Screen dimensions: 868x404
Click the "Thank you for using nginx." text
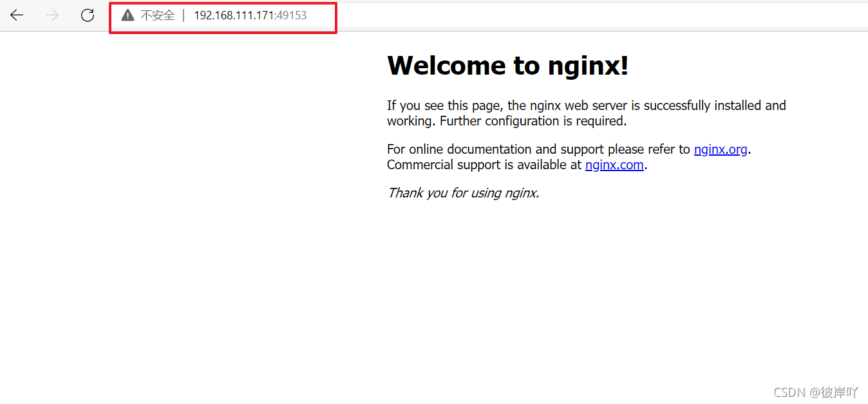(x=463, y=192)
